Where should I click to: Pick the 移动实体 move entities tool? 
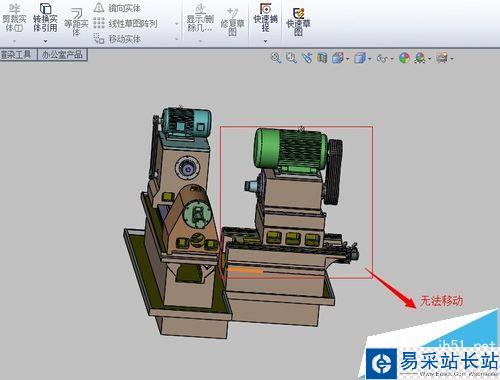tap(117, 39)
